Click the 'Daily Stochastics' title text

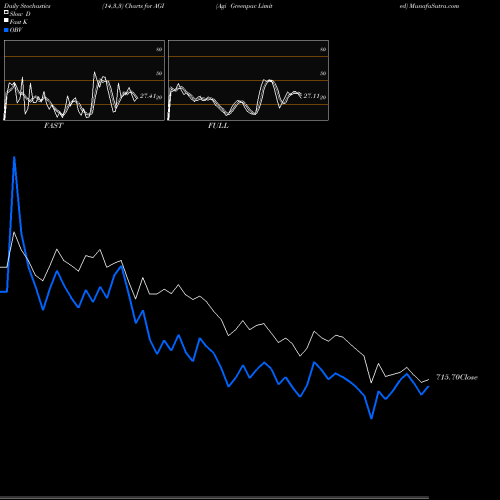click(x=27, y=6)
